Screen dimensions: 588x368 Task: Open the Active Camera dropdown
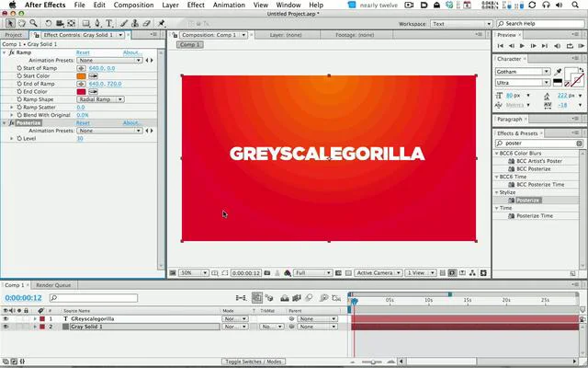tap(379, 273)
